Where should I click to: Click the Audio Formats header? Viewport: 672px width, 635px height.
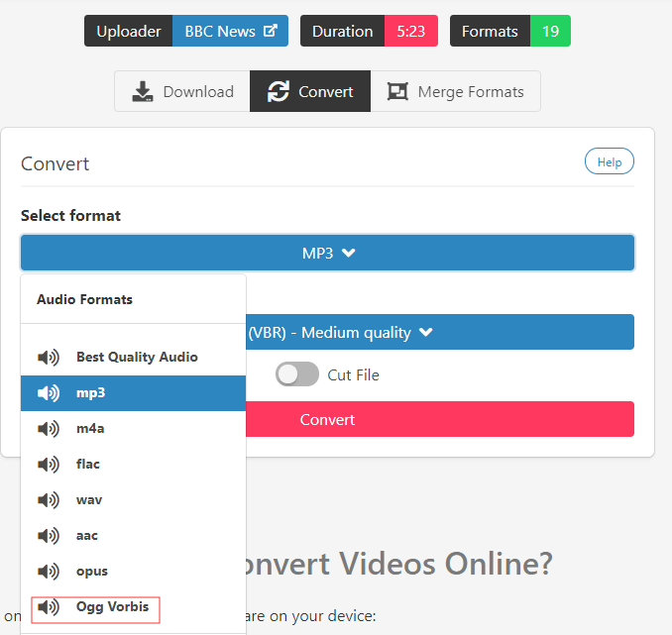(84, 299)
